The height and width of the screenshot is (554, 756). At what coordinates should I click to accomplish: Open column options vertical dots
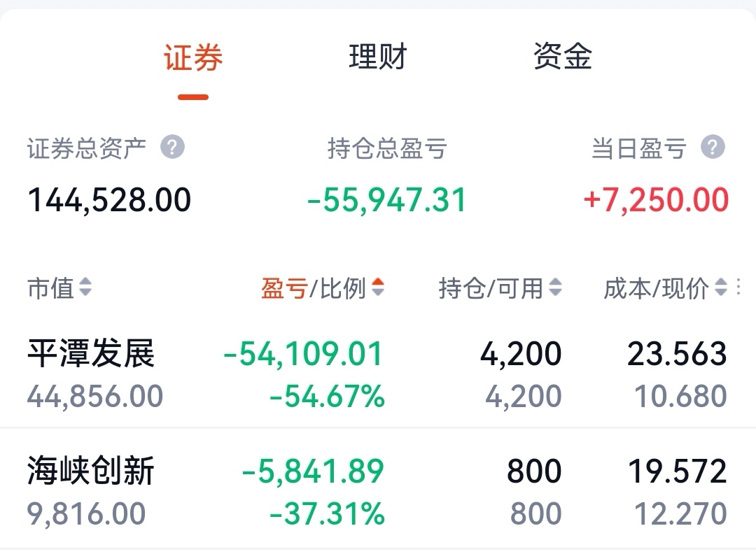[738, 287]
